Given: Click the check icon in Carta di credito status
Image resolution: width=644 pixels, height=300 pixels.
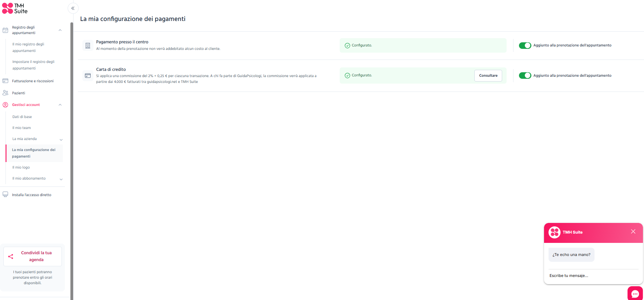Looking at the screenshot, I should click(x=347, y=75).
